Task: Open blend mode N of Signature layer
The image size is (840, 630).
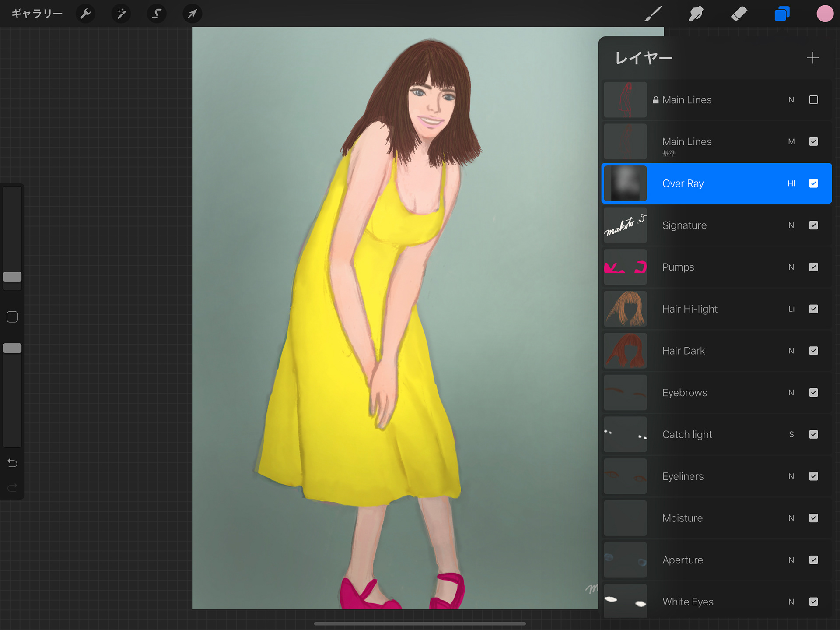Action: point(791,225)
